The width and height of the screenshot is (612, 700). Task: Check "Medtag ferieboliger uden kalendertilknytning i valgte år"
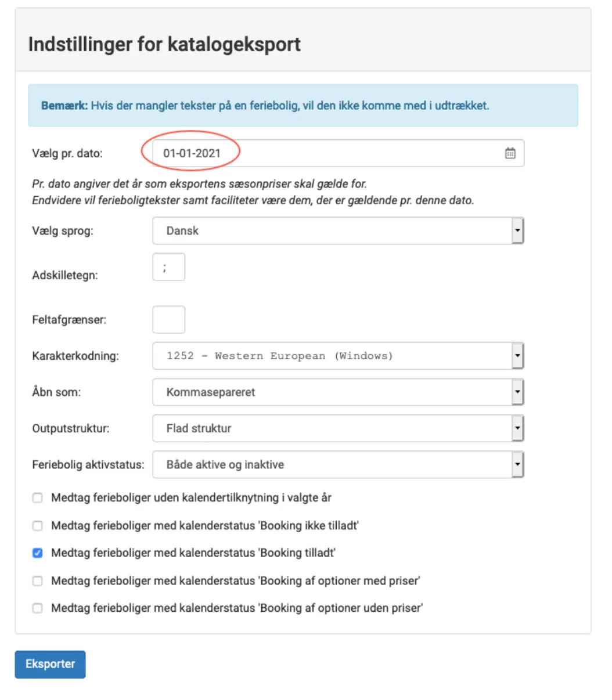tap(38, 497)
